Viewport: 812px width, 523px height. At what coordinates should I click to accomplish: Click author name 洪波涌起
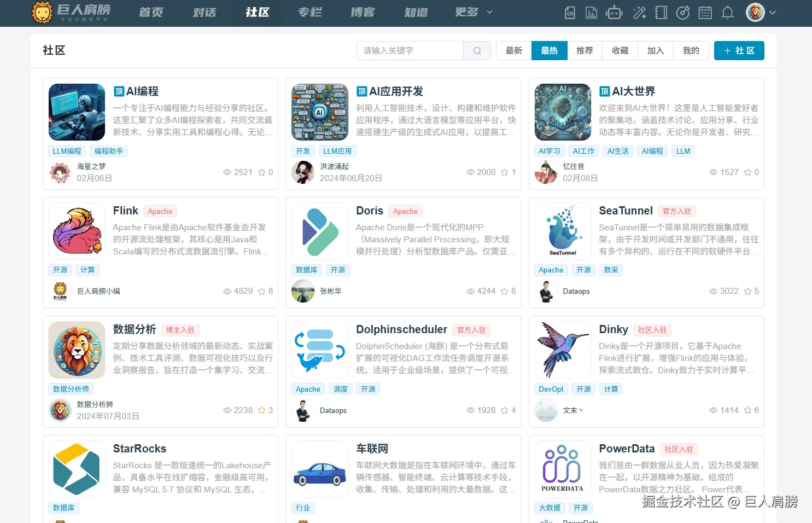(x=334, y=166)
